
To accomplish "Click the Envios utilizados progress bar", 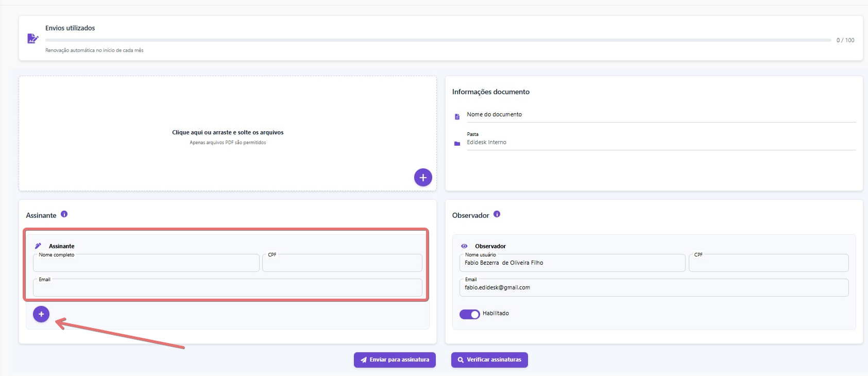I will (438, 40).
